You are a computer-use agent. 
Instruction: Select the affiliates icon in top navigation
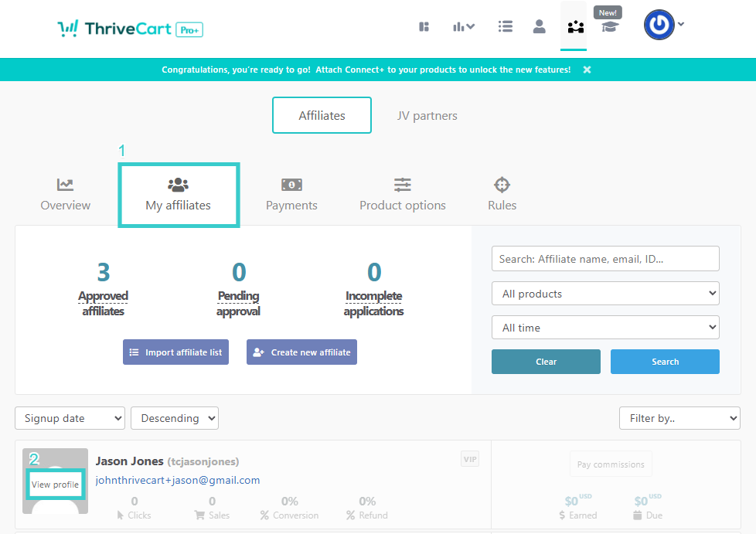[x=574, y=27]
